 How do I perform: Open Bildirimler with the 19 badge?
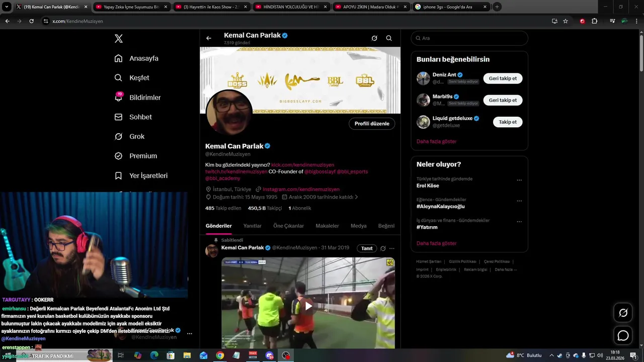pos(137,98)
